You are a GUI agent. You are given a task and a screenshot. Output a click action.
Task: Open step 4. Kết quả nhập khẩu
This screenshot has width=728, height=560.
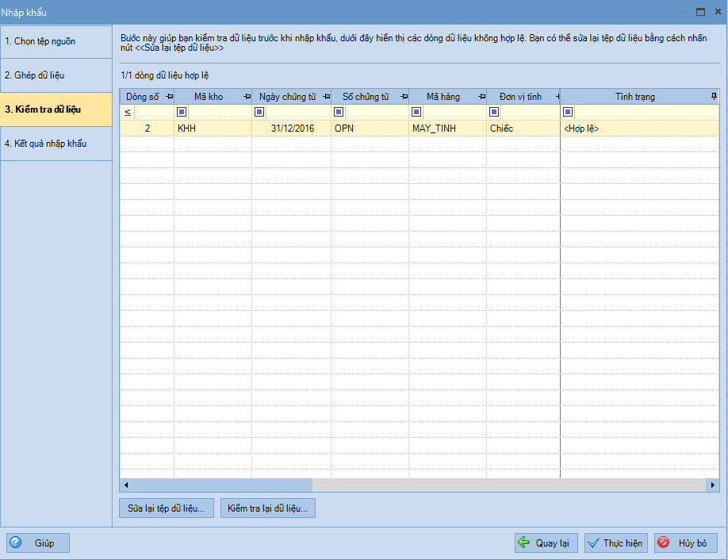(x=56, y=144)
